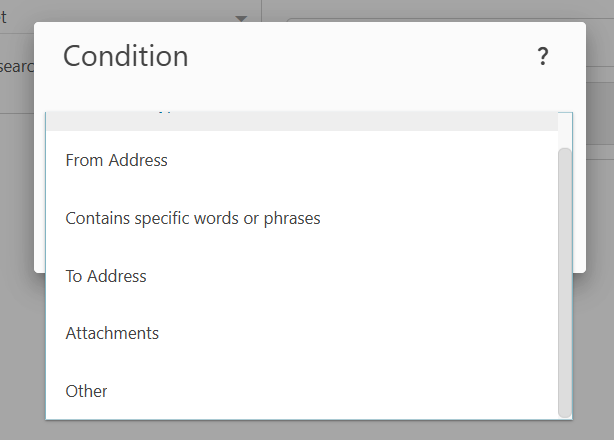Click the dimmed select box left of arrow
The image size is (614, 440).
[120, 18]
